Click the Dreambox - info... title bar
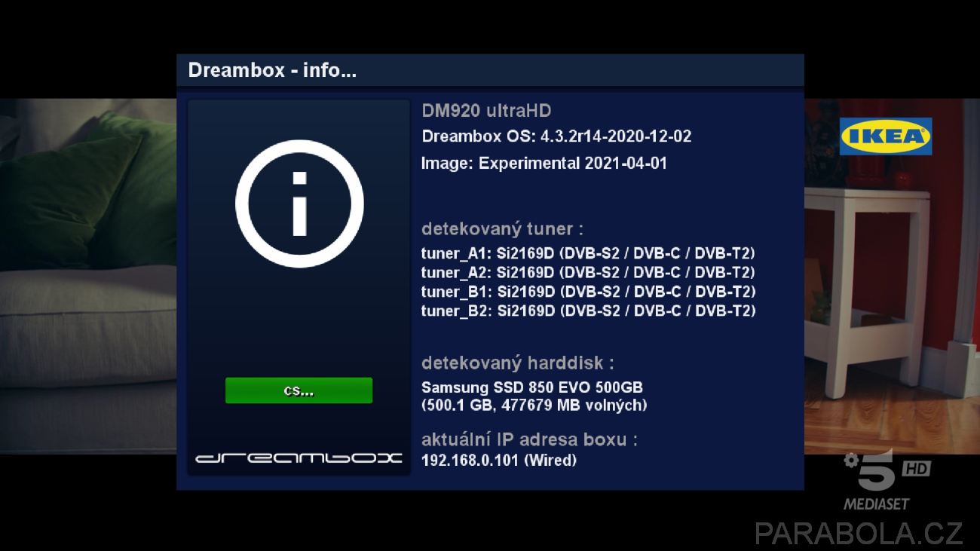The width and height of the screenshot is (980, 551). (x=490, y=71)
